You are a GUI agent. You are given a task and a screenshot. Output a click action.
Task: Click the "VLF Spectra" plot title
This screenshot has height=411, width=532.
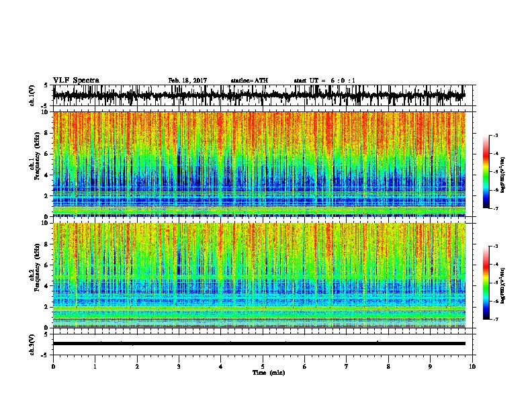(76, 81)
